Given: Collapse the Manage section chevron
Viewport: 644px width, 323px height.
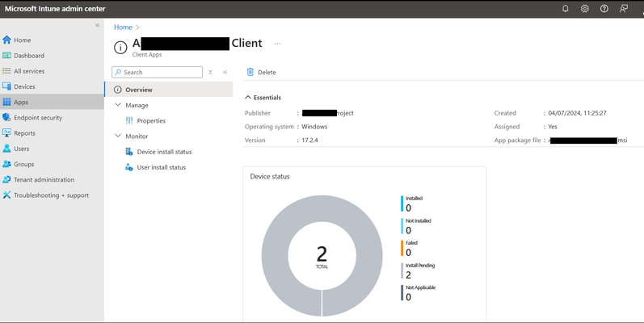Looking at the screenshot, I should [118, 105].
